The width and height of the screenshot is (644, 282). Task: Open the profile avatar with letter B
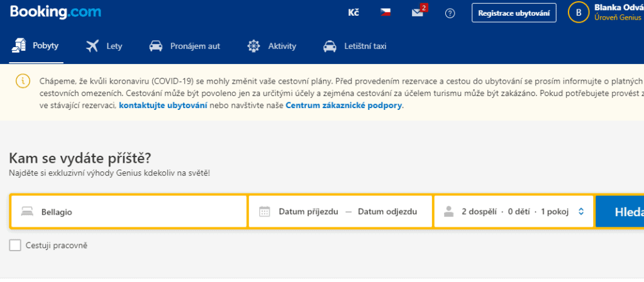[579, 13]
